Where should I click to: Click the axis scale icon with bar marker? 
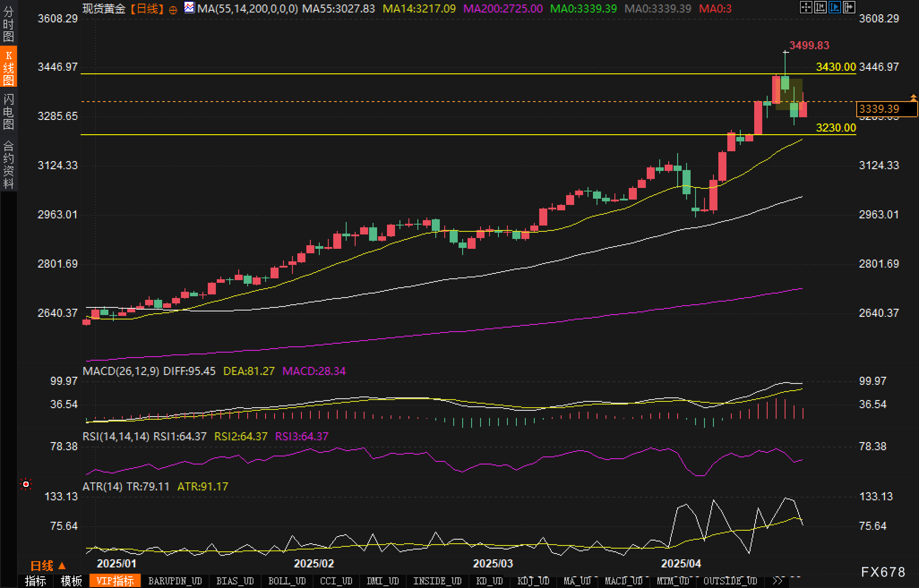click(820, 7)
